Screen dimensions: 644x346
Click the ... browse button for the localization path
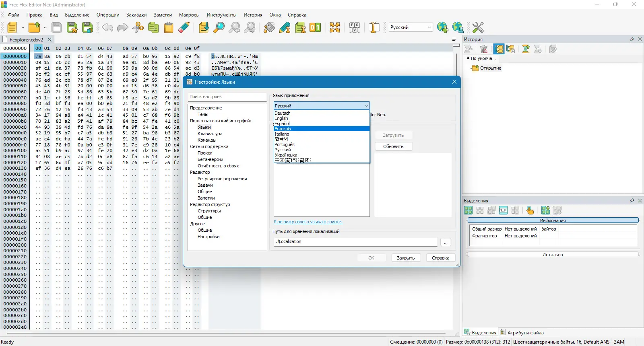point(446,242)
